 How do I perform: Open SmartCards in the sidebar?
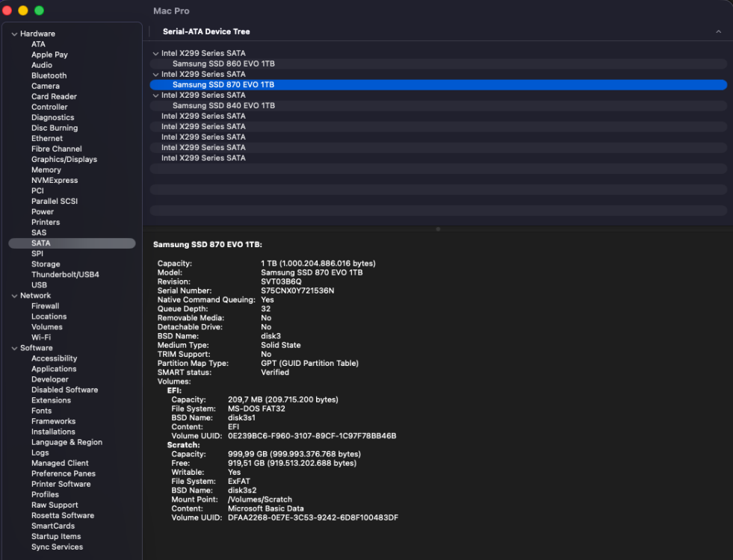point(53,526)
